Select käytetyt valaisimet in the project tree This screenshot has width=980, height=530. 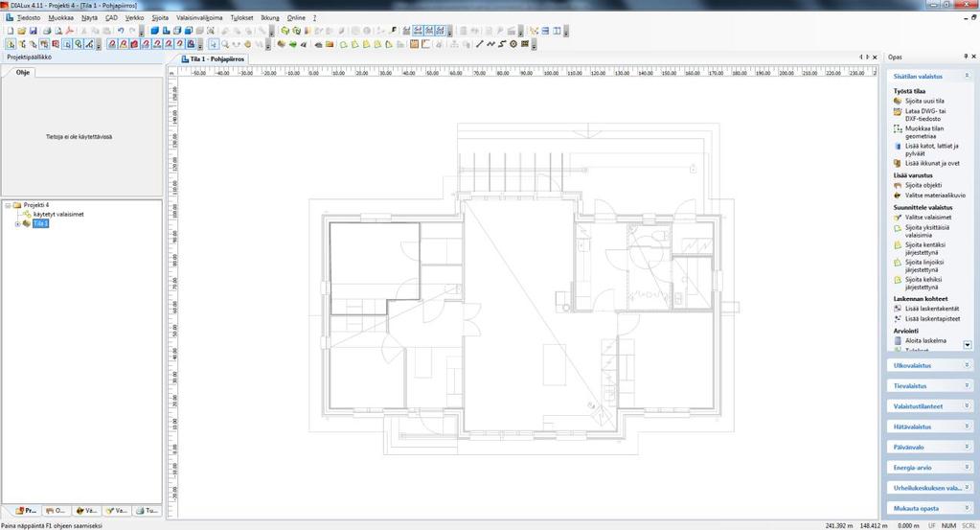[x=58, y=215]
